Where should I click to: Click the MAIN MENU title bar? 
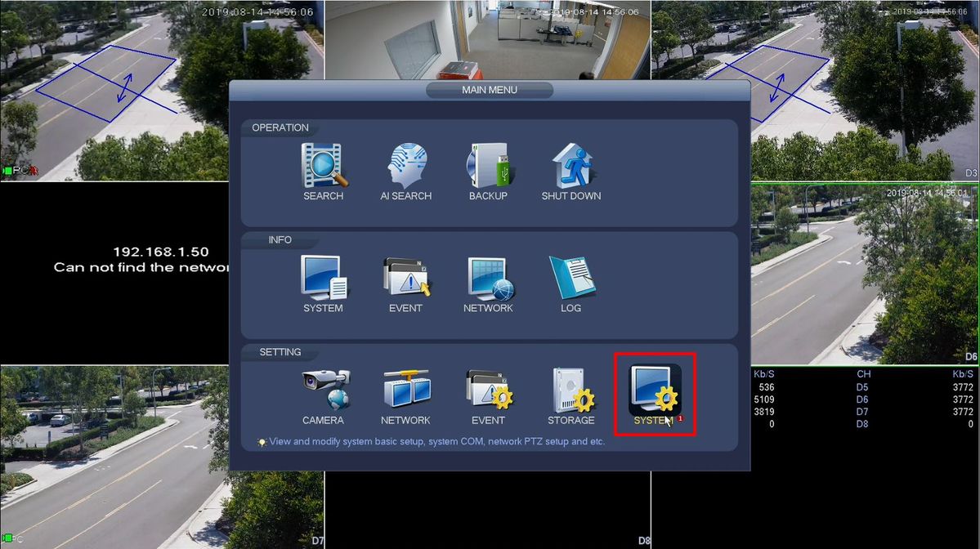point(490,90)
